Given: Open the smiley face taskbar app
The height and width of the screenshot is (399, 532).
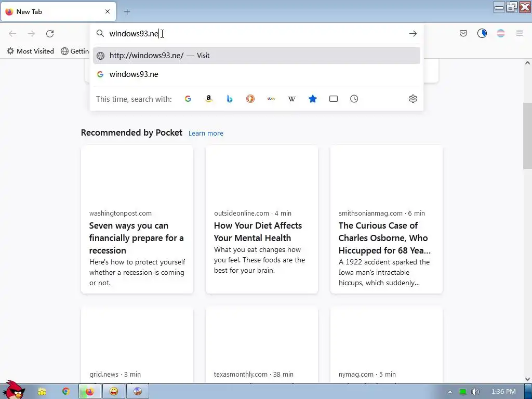Looking at the screenshot, I should (114, 392).
